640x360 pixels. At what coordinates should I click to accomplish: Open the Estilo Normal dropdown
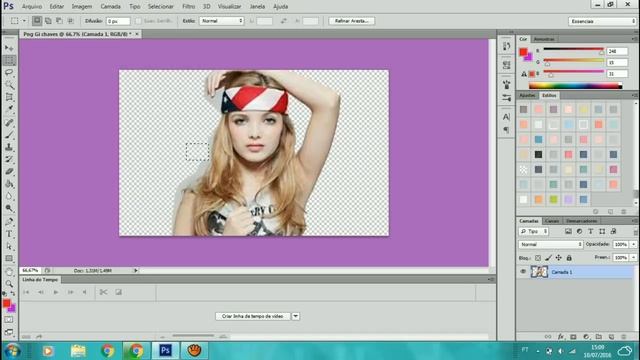[222, 21]
